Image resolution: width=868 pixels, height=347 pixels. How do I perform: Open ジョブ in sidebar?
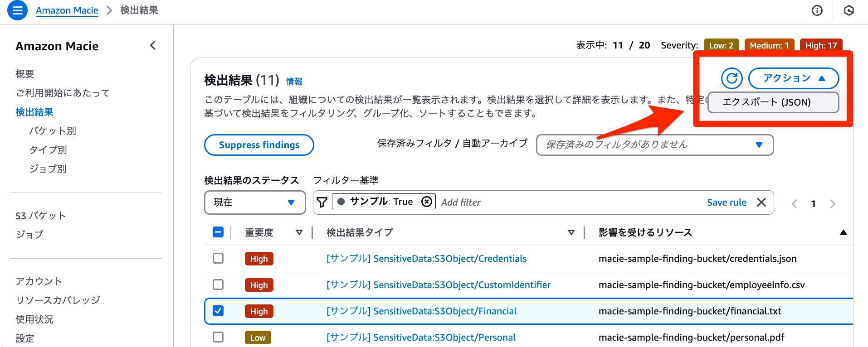[x=29, y=235]
